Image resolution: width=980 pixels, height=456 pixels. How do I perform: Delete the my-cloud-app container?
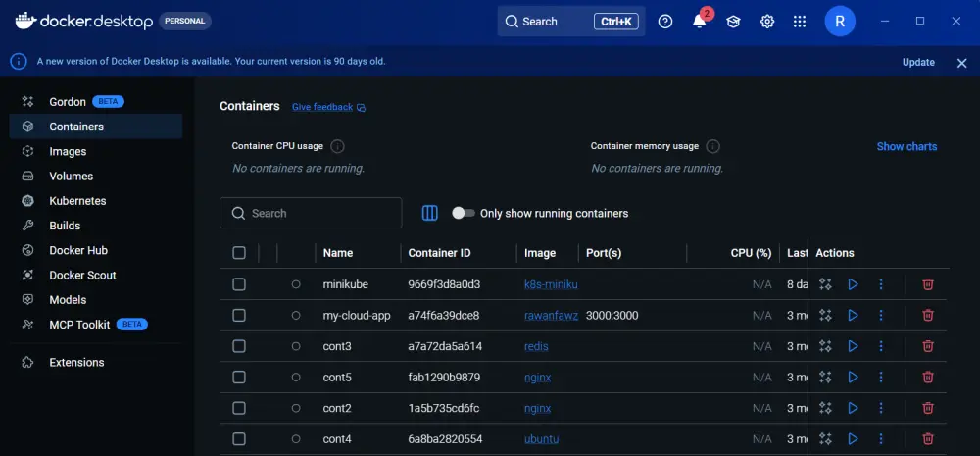tap(928, 315)
